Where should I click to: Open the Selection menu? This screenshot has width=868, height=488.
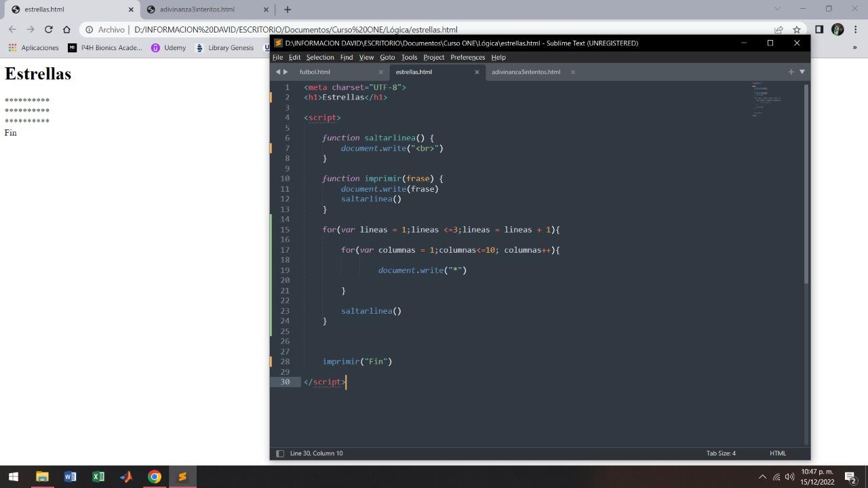[x=320, y=57]
